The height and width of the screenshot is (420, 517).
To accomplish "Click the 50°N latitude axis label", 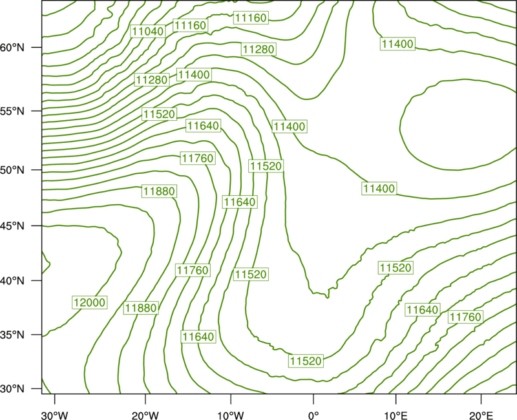I will click(12, 170).
